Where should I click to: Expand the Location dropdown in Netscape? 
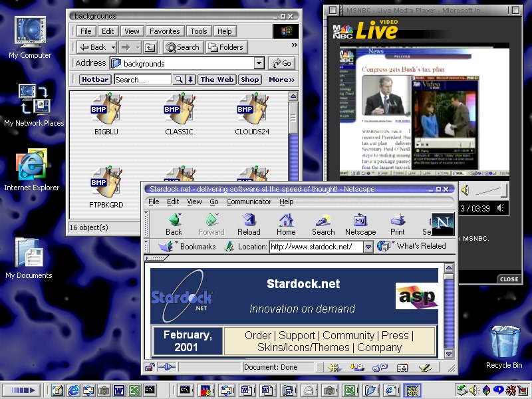(x=368, y=246)
